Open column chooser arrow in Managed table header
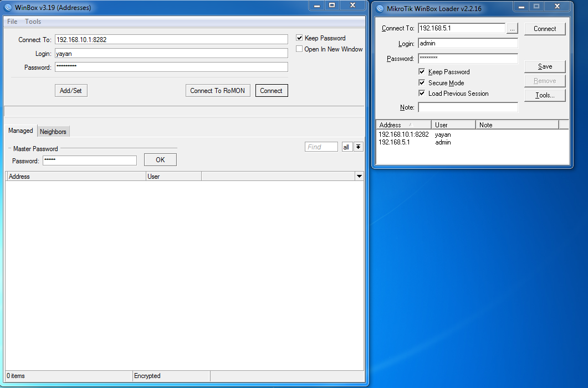This screenshot has width=588, height=388. coord(359,177)
